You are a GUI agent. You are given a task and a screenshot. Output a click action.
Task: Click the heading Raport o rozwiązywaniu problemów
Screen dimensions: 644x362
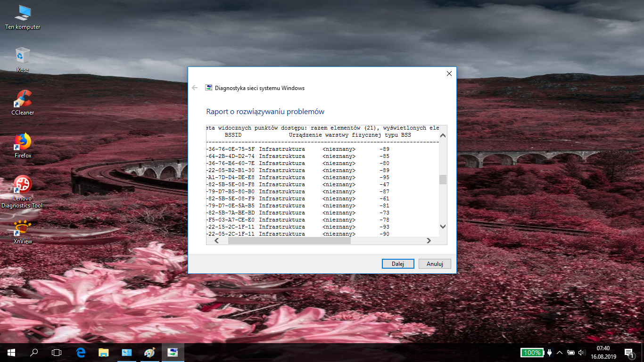tap(265, 112)
